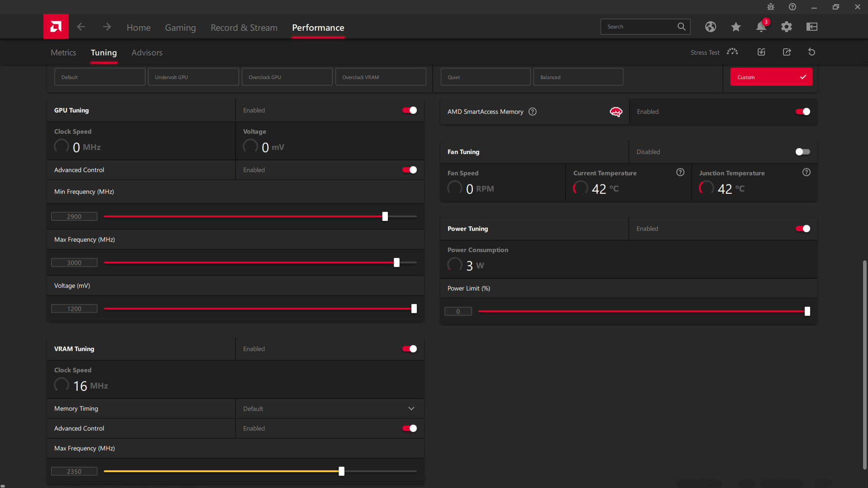Show Junction Temperature help info
The image size is (868, 488).
pos(807,172)
